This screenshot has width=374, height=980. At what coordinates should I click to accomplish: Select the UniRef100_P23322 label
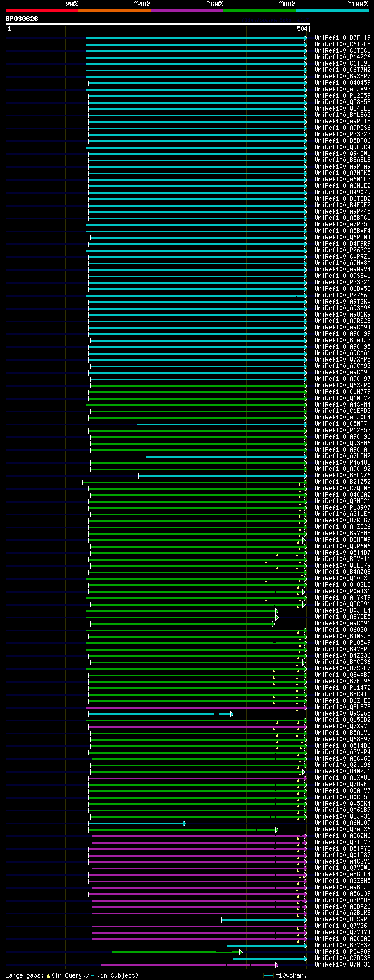[342, 134]
